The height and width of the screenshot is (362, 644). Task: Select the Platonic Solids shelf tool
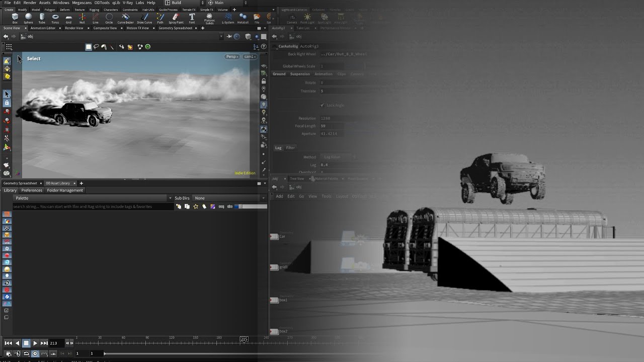[209, 19]
